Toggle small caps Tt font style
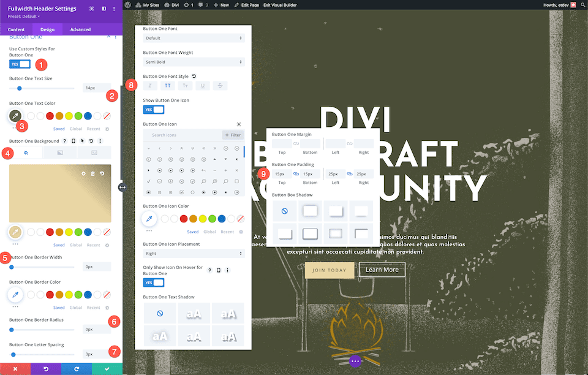Screen dimensions: 588x375 coord(185,86)
